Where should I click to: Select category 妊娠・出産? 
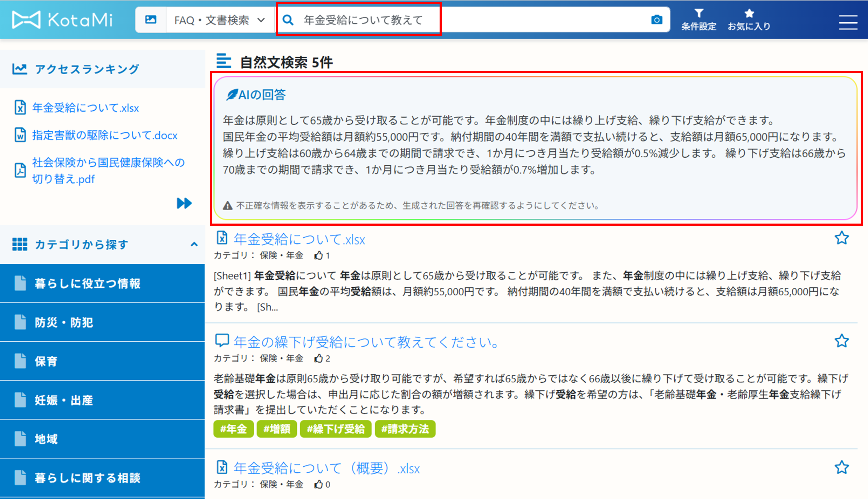[102, 400]
